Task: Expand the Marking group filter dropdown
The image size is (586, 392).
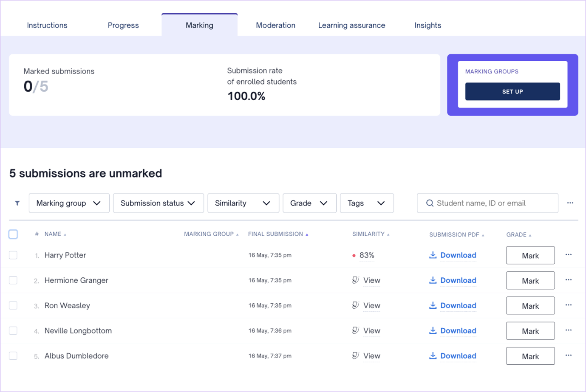Action: (x=69, y=203)
